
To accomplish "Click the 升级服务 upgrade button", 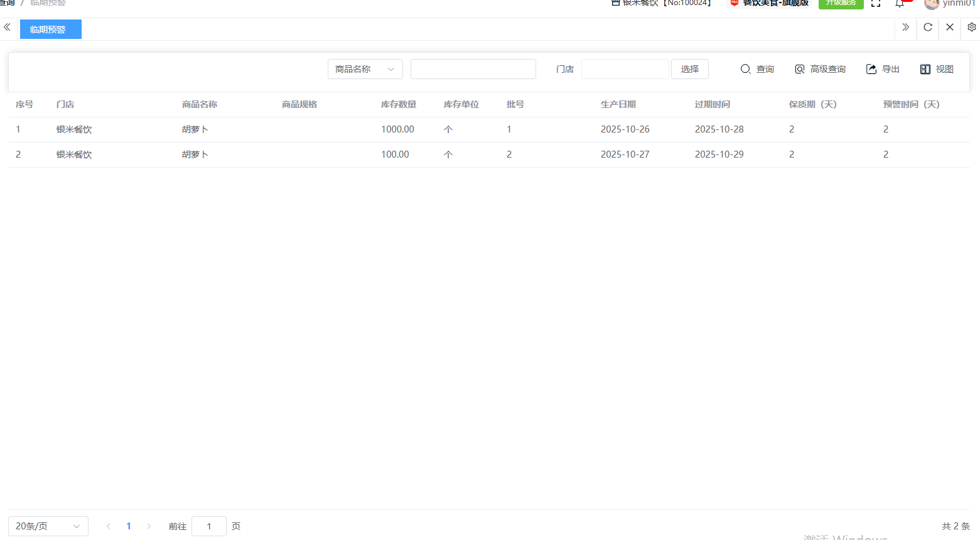I will tap(841, 4).
